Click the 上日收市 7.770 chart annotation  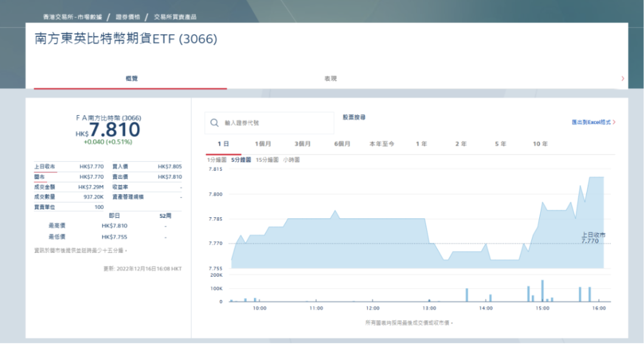point(593,237)
